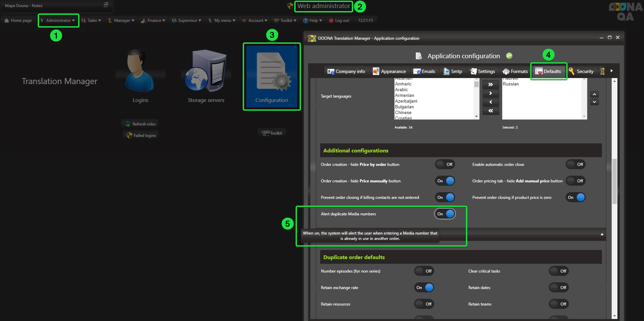
Task: Click the Refresh roles icon button
Action: click(x=140, y=124)
